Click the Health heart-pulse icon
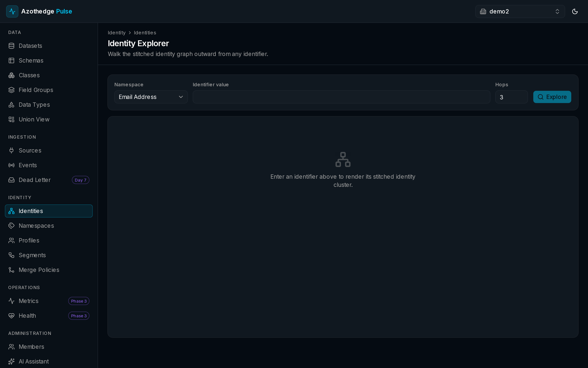Image resolution: width=588 pixels, height=368 pixels. pyautogui.click(x=11, y=316)
